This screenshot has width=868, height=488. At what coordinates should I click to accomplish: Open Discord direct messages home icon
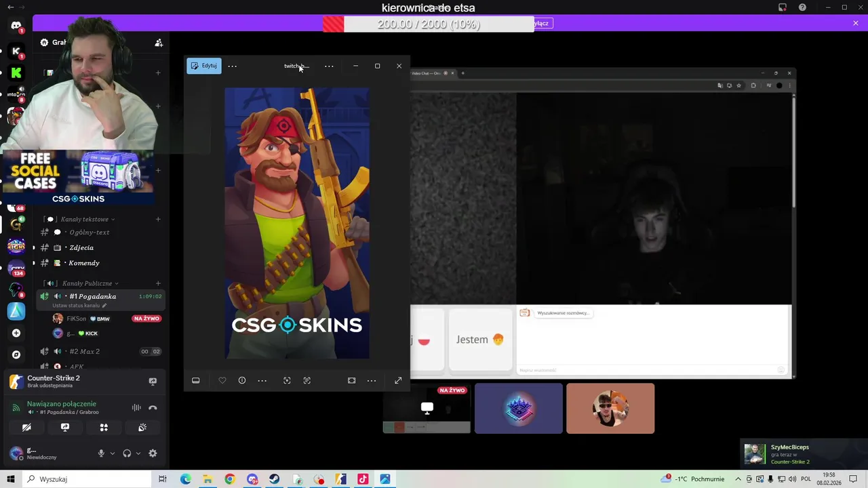tap(16, 26)
